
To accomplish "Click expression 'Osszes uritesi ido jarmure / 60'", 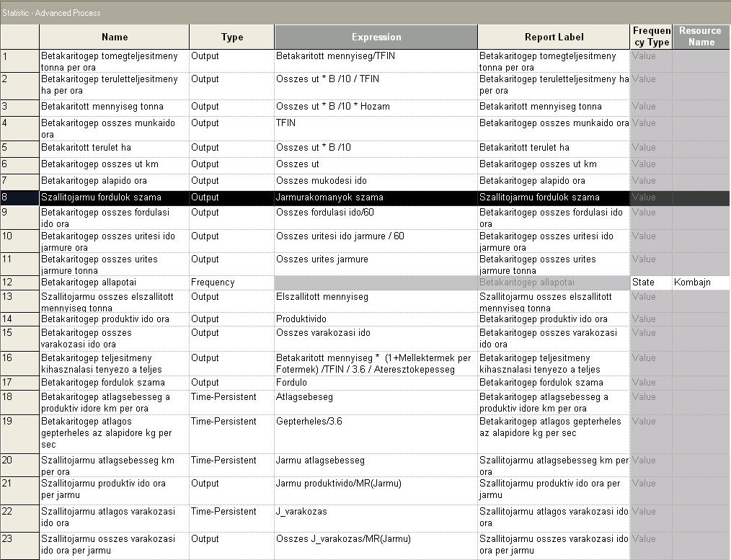I will [376, 241].
